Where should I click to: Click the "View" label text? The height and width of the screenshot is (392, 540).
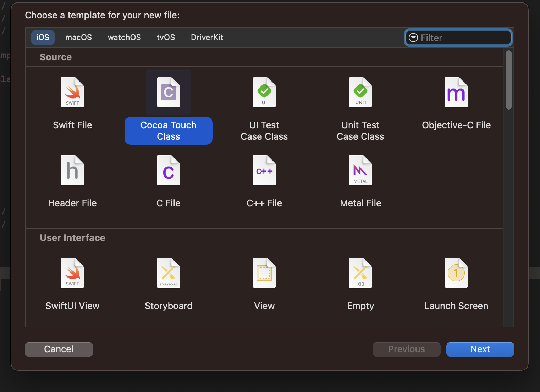pos(264,306)
